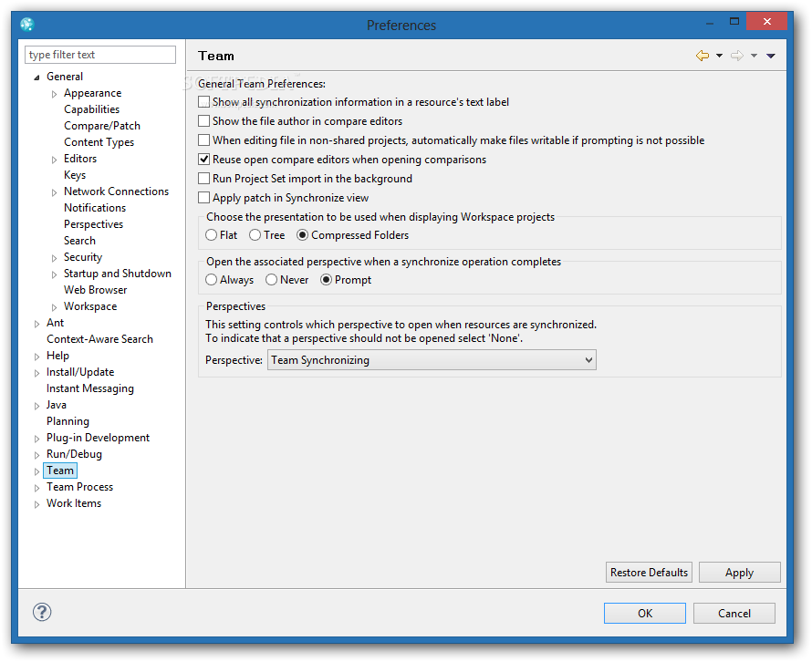The height and width of the screenshot is (662, 812).
Task: Select the Work Items tree label
Action: tap(74, 503)
